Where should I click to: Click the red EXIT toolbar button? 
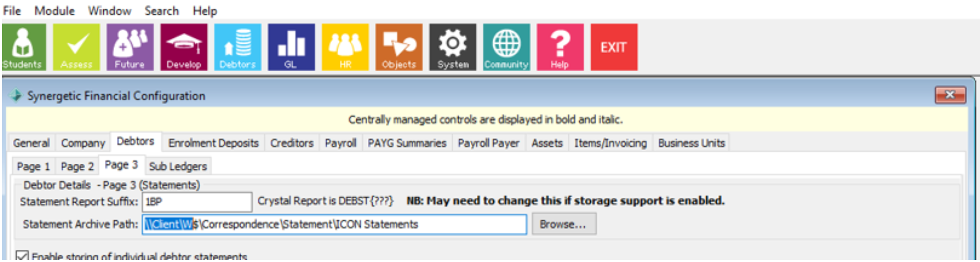click(614, 47)
